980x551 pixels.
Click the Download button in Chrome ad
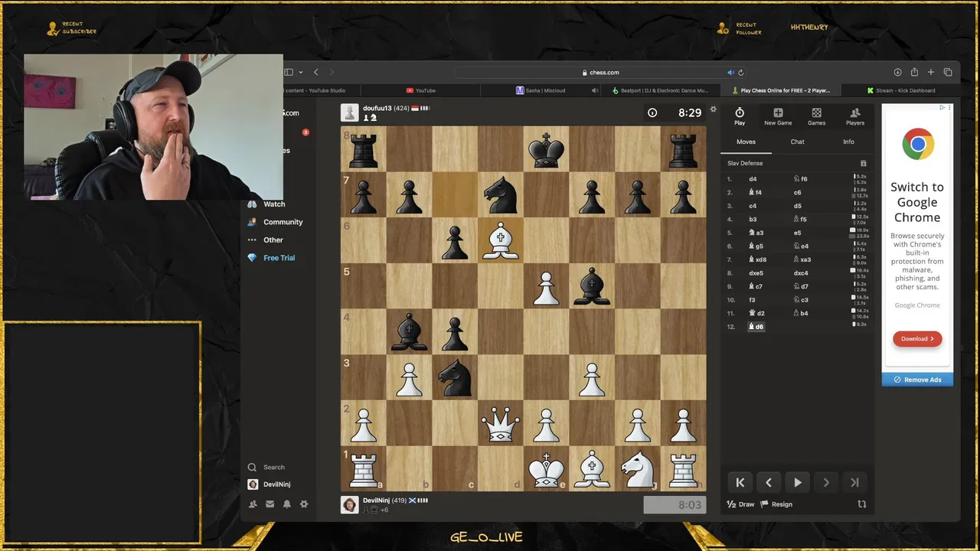[917, 338]
